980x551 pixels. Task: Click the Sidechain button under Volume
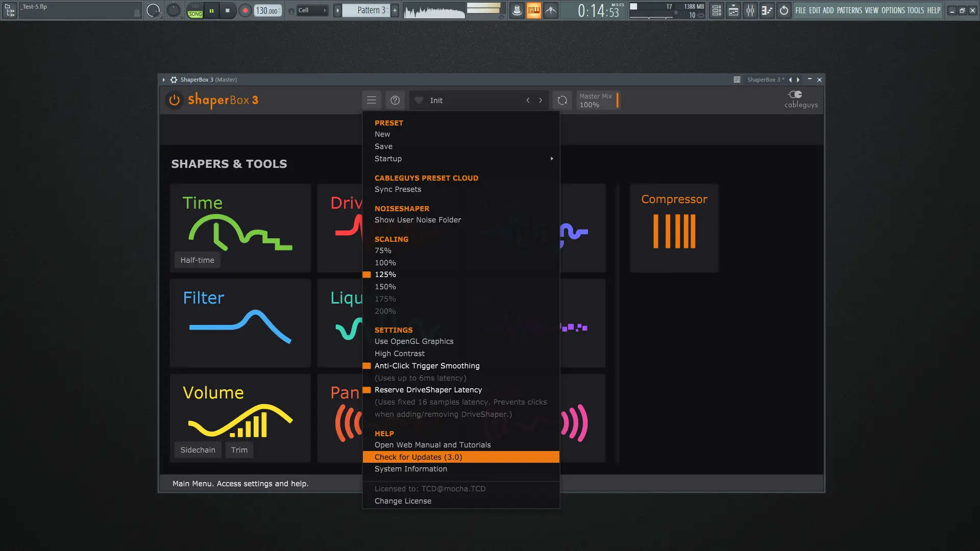(198, 450)
